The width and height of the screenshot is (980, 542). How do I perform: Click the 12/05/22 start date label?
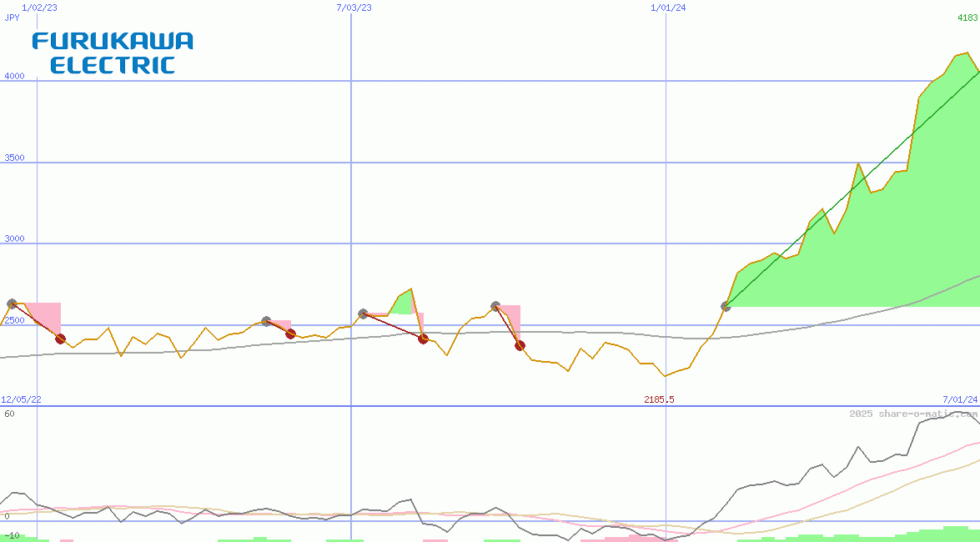[21, 400]
